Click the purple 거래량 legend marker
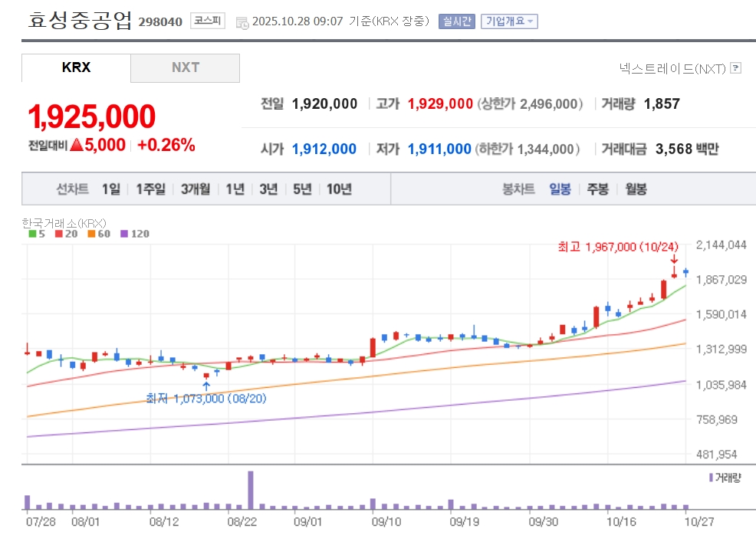The image size is (756, 535). pyautogui.click(x=711, y=478)
